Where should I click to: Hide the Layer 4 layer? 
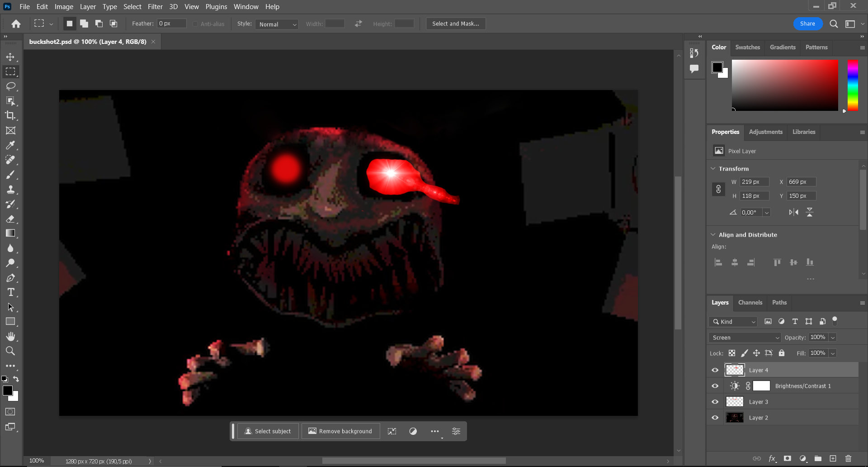(x=715, y=370)
